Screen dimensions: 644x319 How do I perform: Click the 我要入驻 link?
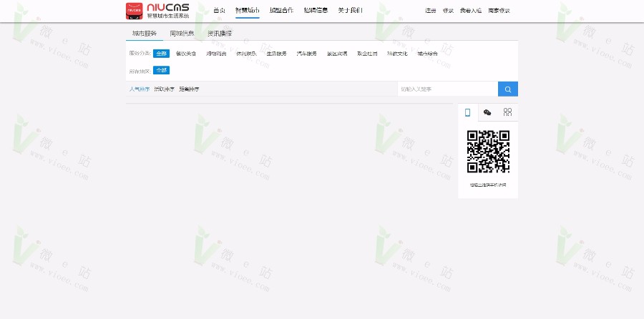tap(471, 11)
